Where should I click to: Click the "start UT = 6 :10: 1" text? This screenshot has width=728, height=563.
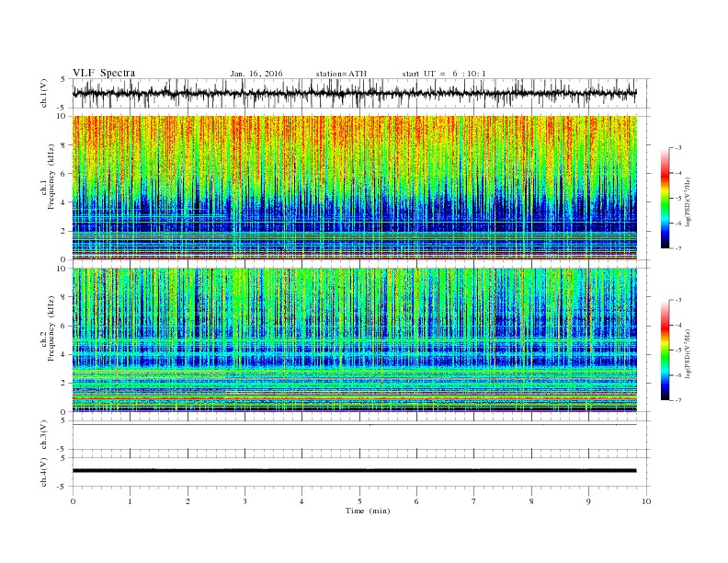click(x=444, y=74)
